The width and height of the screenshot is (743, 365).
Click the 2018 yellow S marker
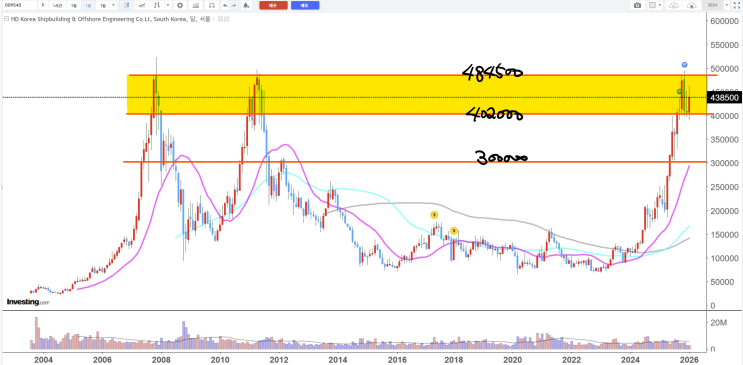tap(454, 231)
